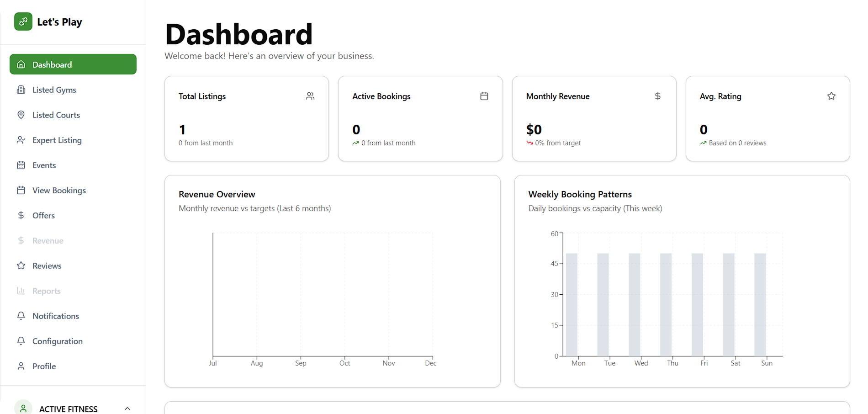Click the calendar icon beside Events
This screenshot has width=868, height=414.
coord(21,165)
